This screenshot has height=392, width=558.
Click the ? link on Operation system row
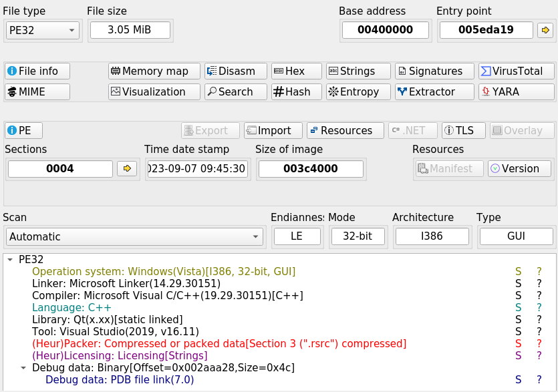click(x=539, y=272)
